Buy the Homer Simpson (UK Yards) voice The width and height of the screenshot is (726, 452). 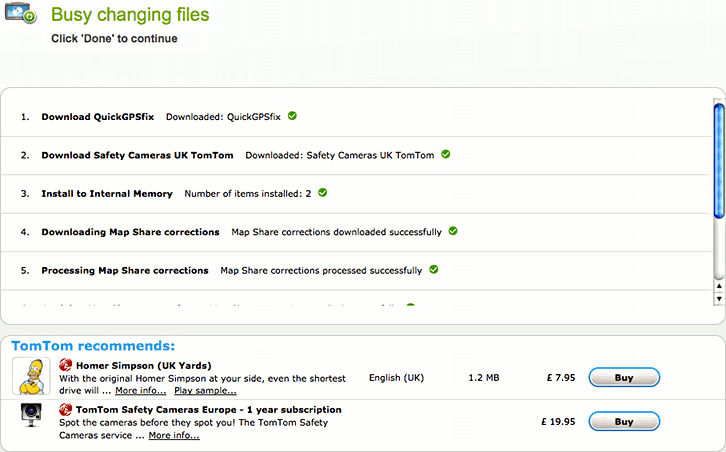point(623,378)
